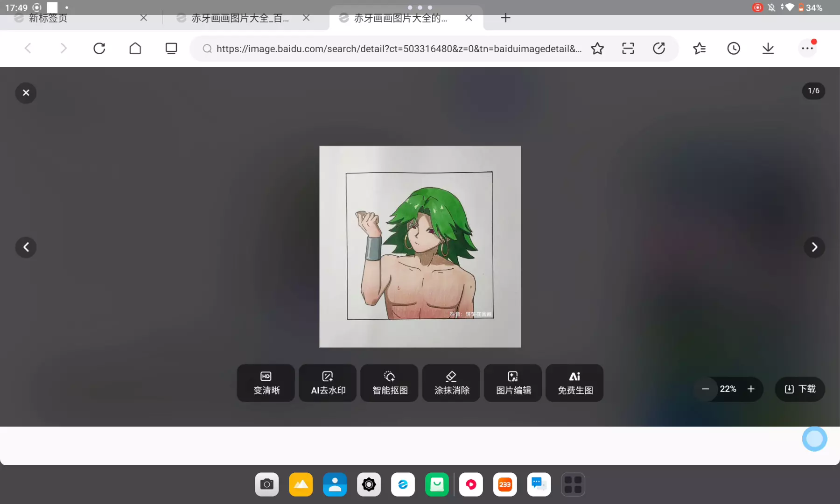This screenshot has height=504, width=840.
Task: Open the 智能抠图 smart cutout tool
Action: click(x=390, y=383)
